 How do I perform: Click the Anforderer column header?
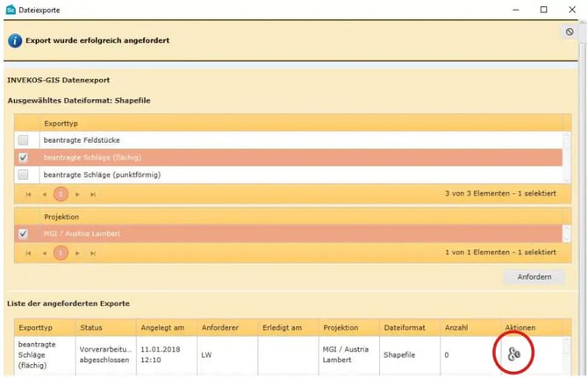(x=227, y=327)
